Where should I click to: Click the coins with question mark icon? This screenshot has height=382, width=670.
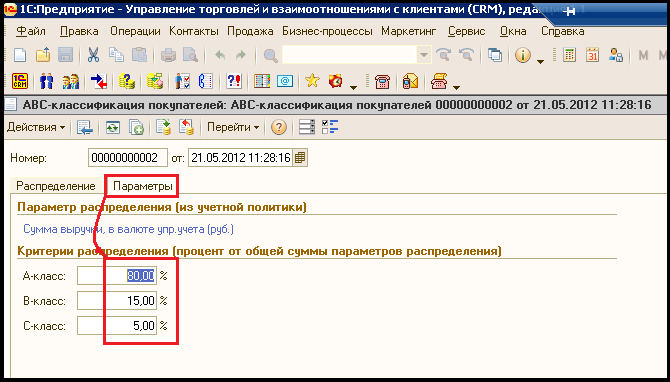[x=127, y=81]
